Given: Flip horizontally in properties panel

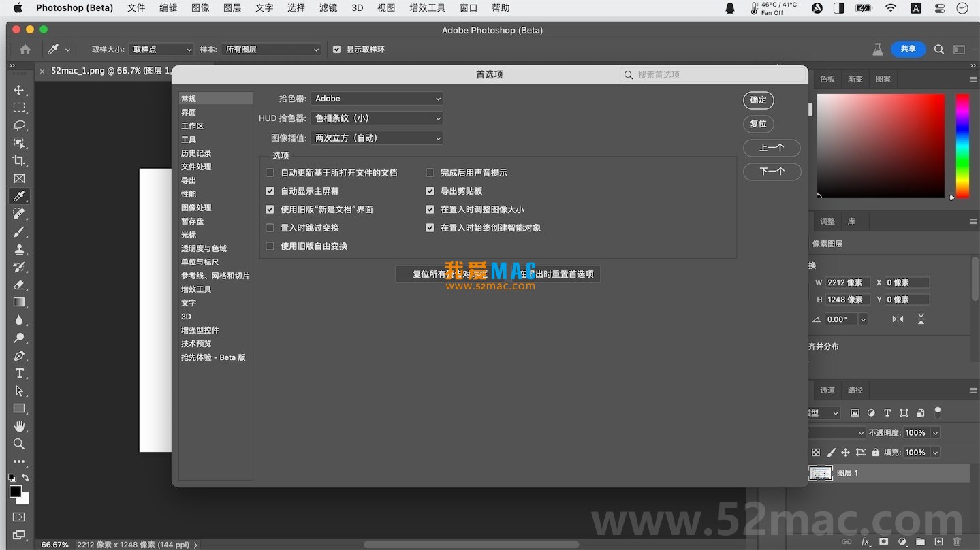Looking at the screenshot, I should coord(898,319).
